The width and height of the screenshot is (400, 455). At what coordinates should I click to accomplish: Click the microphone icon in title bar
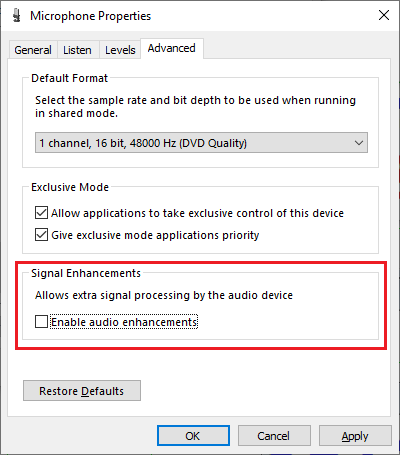click(x=17, y=16)
